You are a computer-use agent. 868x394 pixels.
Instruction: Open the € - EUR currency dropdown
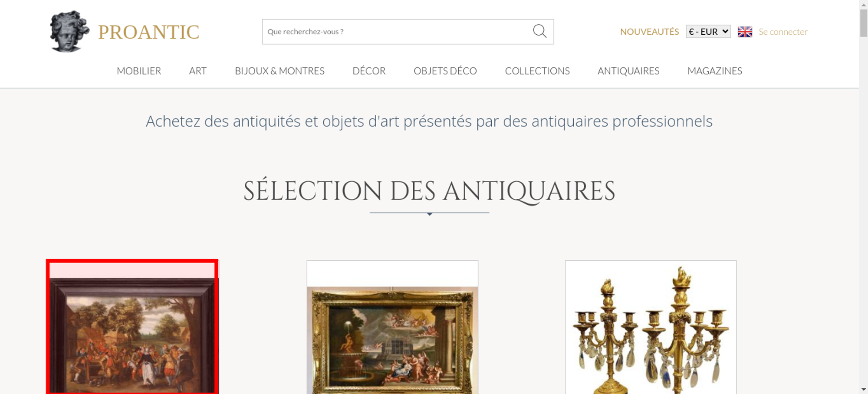point(708,32)
